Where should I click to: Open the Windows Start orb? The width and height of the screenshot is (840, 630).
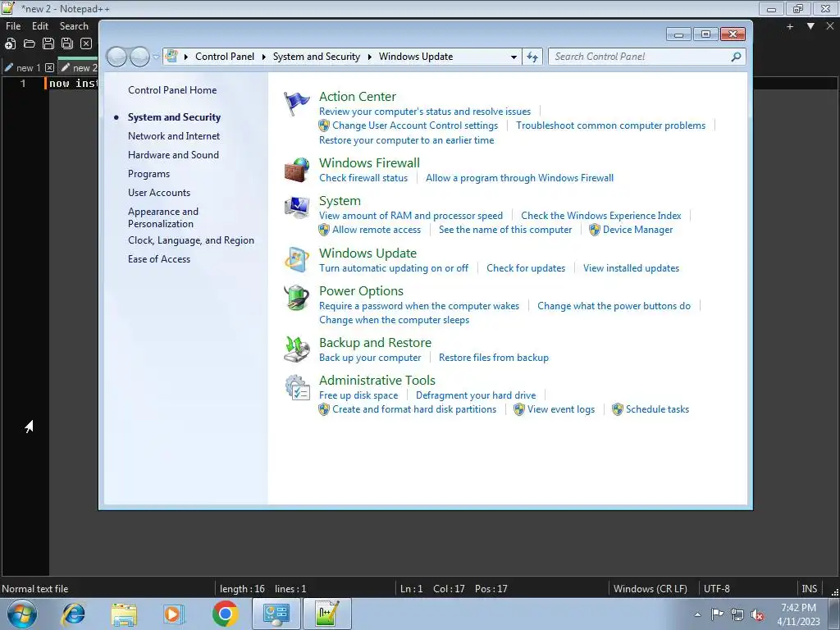tap(22, 614)
